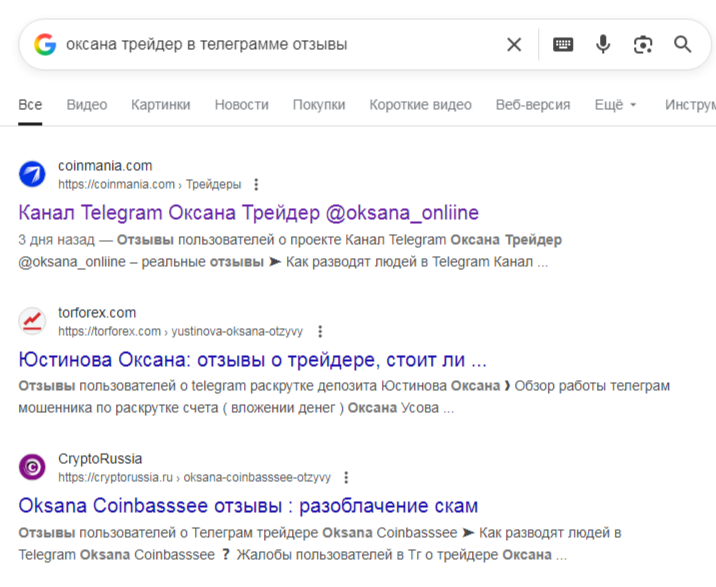Select the Все tab
The height and width of the screenshot is (587, 716).
(30, 105)
